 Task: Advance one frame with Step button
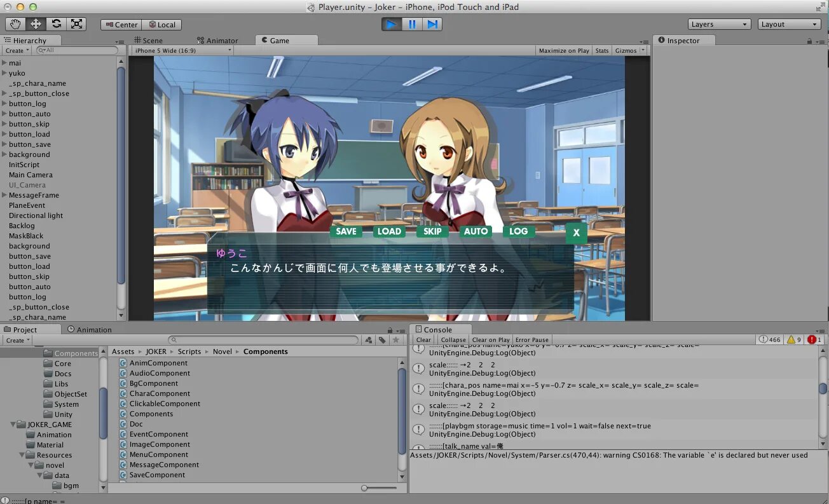(x=432, y=24)
